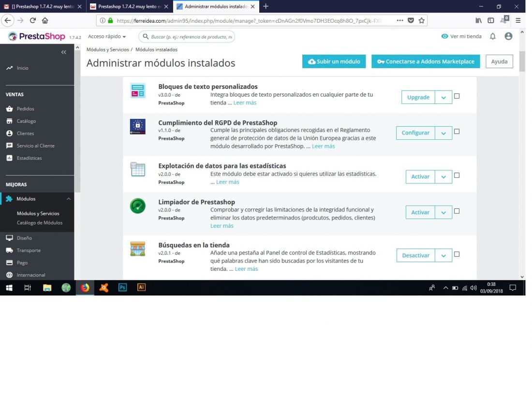Open a new browser tab
This screenshot has width=532, height=399.
266,6
